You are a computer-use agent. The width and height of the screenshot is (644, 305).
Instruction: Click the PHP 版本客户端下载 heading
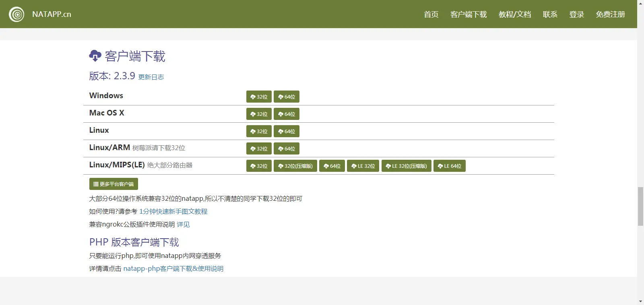(x=134, y=242)
